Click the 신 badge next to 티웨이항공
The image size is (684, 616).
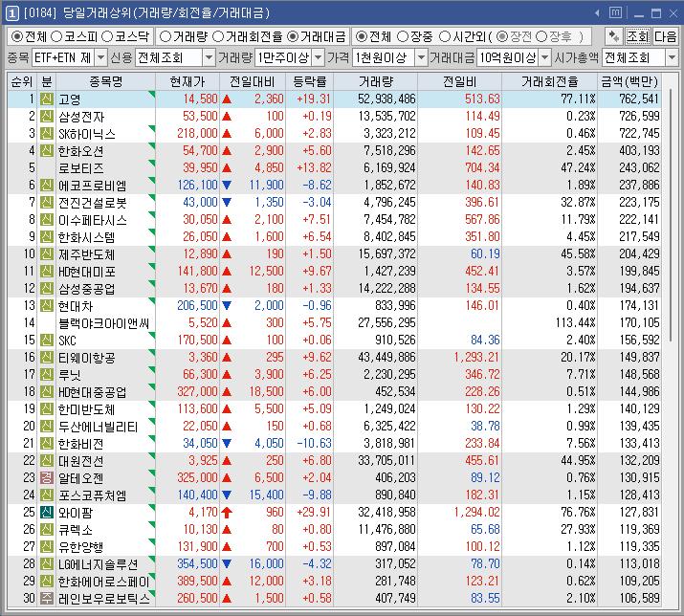(x=46, y=358)
